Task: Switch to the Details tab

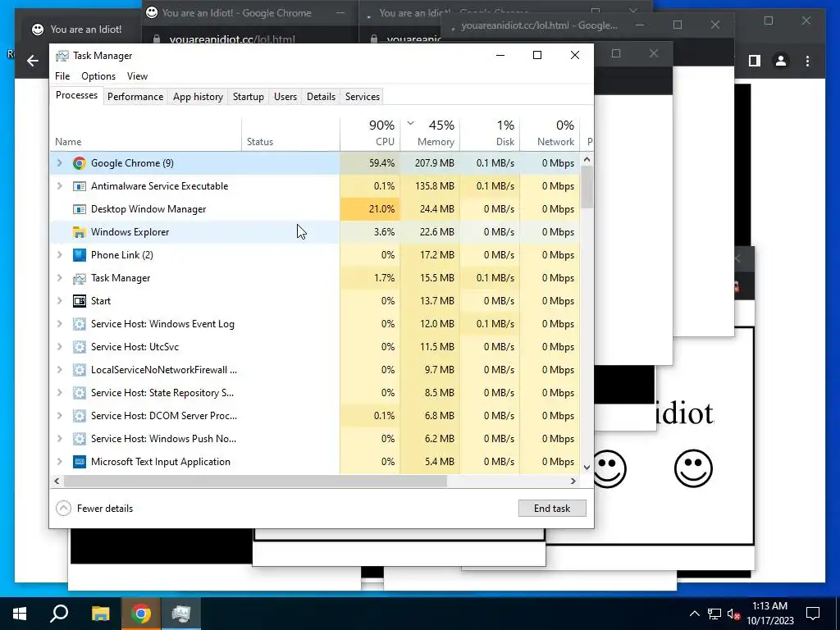Action: tap(321, 97)
